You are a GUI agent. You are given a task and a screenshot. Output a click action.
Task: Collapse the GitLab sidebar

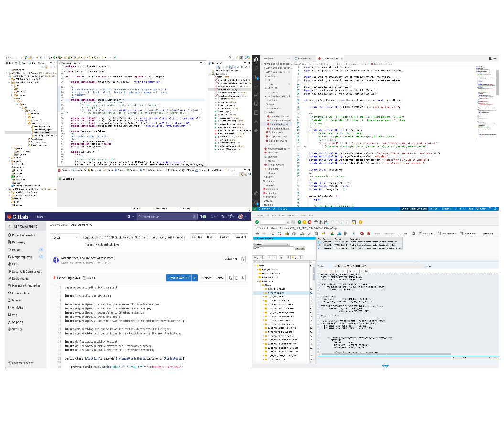(x=23, y=363)
